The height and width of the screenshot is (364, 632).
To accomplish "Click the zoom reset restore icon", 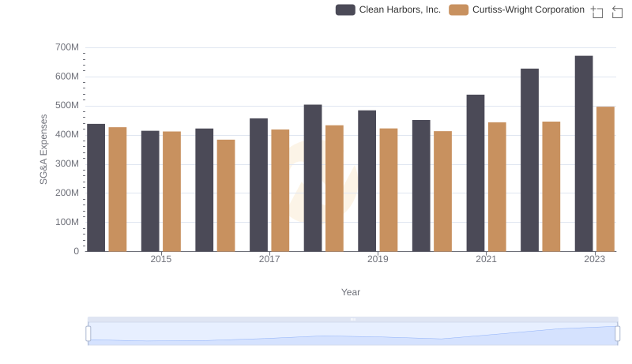I will [617, 12].
